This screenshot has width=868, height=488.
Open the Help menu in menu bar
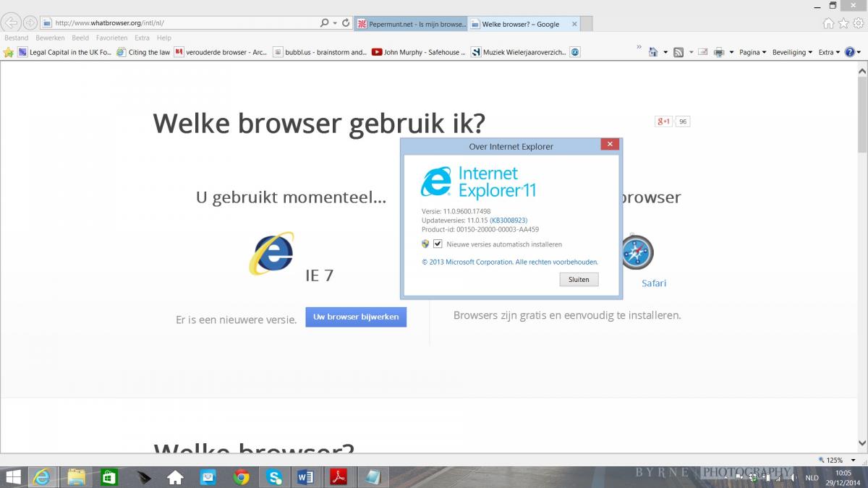click(x=164, y=38)
